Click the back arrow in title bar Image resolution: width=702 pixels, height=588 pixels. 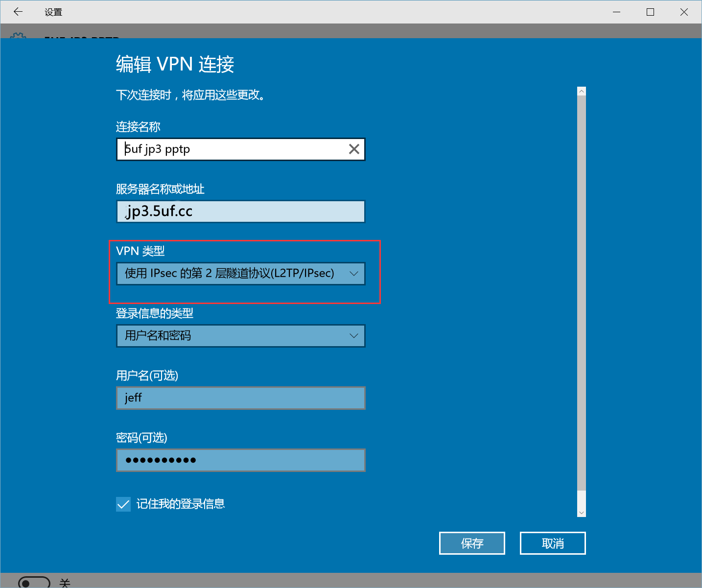point(18,12)
